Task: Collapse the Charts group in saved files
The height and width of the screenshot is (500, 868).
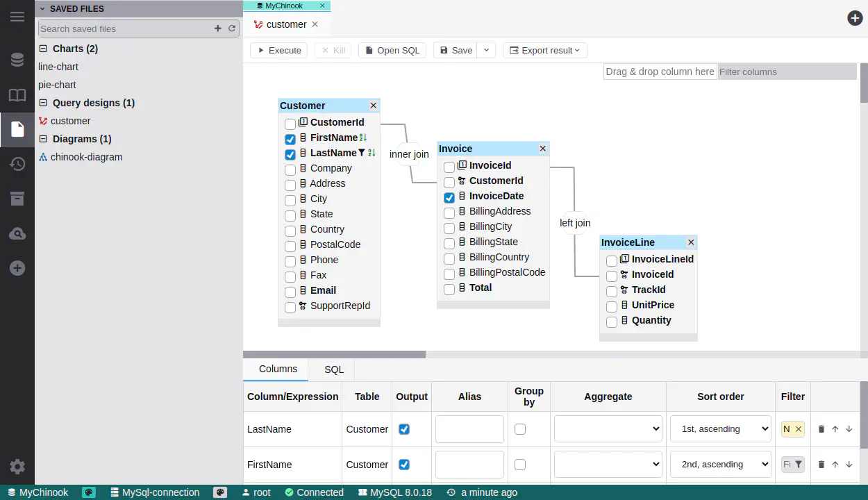Action: click(x=43, y=49)
